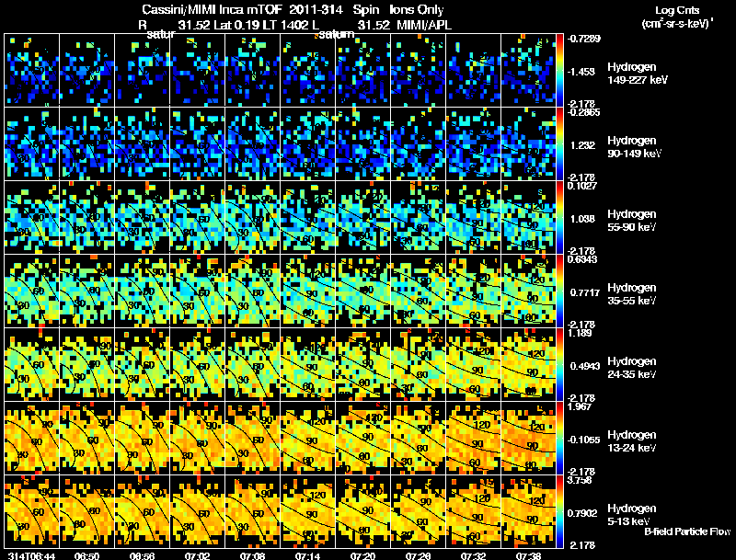Click the 07:38 time axis label
Image resolution: width=736 pixels, height=560 pixels.
point(528,556)
